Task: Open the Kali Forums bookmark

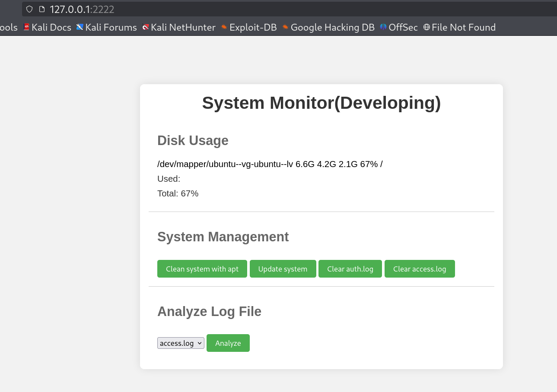Action: (106, 27)
